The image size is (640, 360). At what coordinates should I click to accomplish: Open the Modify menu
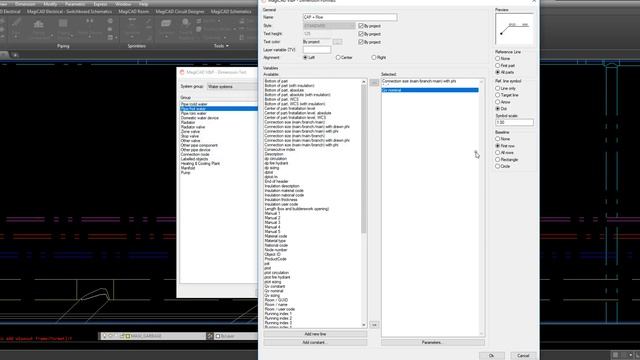(50, 4)
